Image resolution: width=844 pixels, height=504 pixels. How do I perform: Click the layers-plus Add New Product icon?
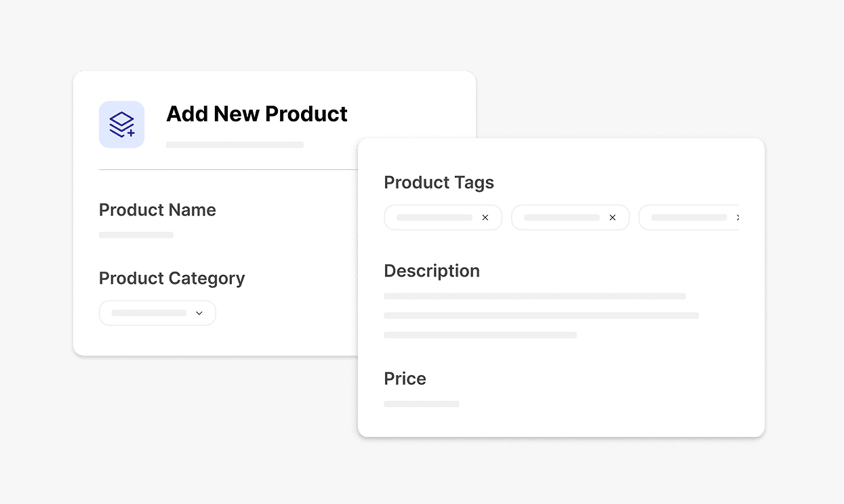pos(121,125)
